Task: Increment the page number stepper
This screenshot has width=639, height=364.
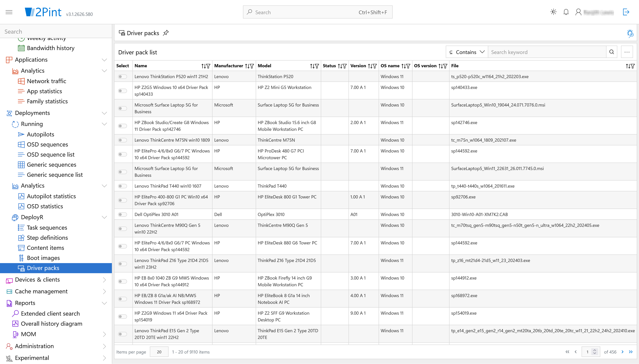Action: click(594, 350)
